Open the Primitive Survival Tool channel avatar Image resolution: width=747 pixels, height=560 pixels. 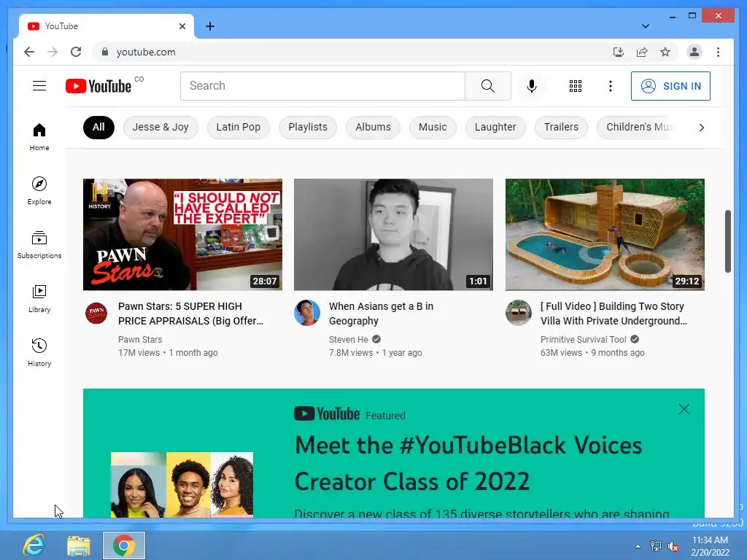519,313
